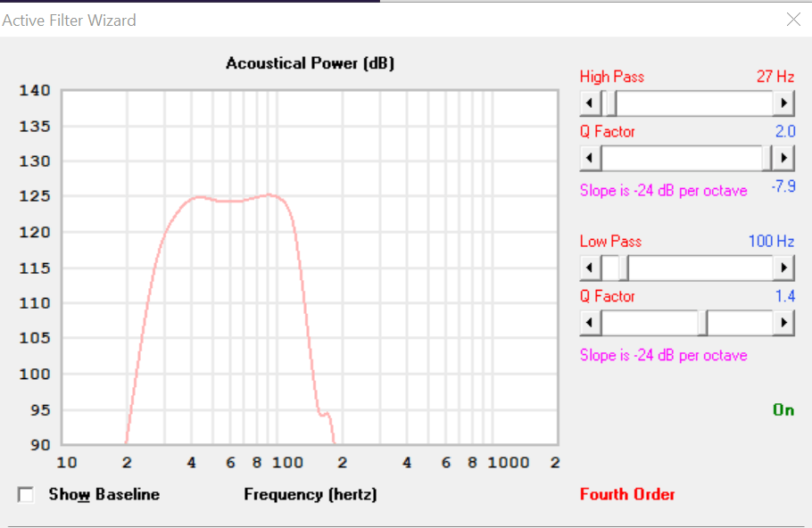812x528 pixels.
Task: Click the Low Pass frequency slider thumb
Action: [624, 268]
